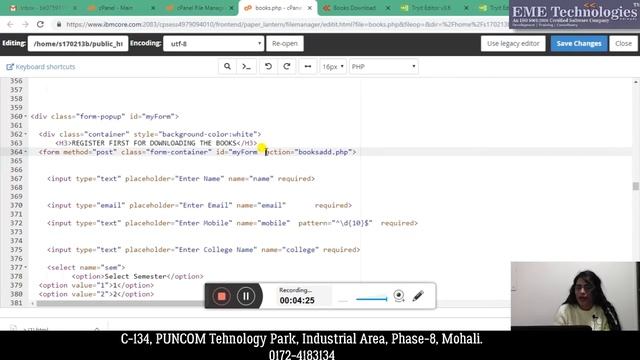Toggle the recorder webcam icon
Screen dimensions: 640x360
(x=399, y=296)
